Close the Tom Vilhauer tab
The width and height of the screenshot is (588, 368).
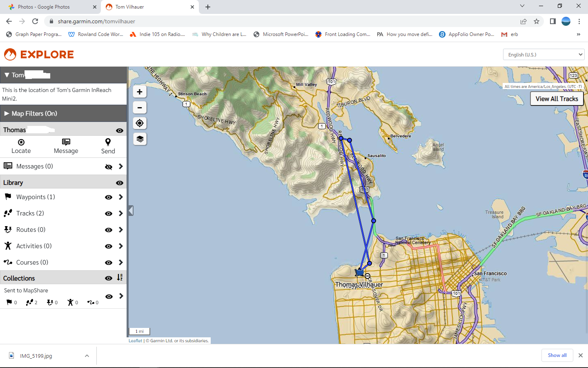[x=192, y=7]
